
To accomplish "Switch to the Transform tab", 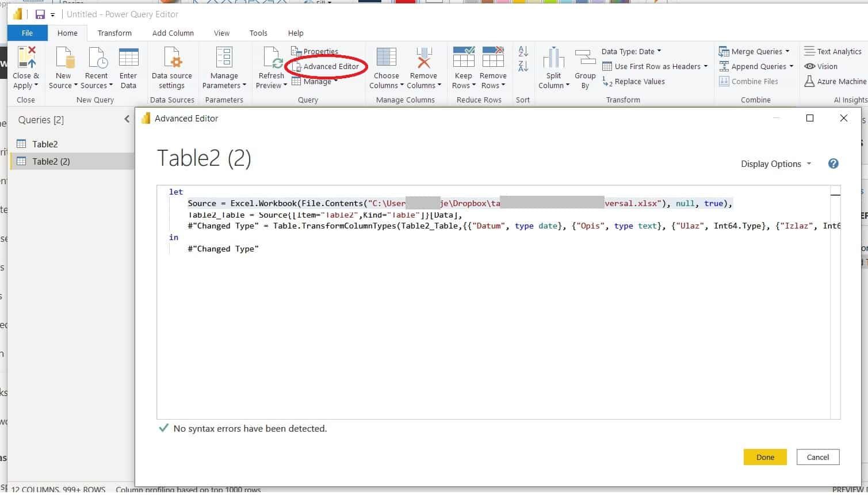I will (114, 33).
